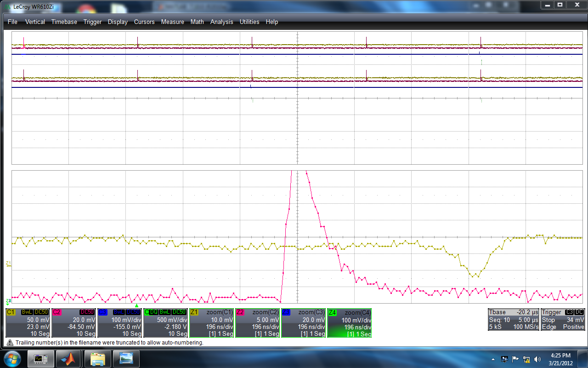Open the clock showing 4:25 PM

pyautogui.click(x=560, y=359)
